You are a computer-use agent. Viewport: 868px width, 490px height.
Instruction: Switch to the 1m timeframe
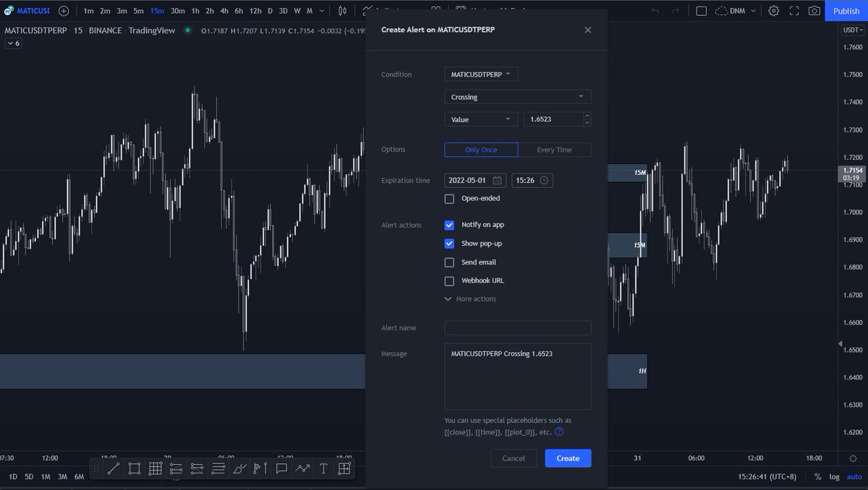tap(88, 11)
